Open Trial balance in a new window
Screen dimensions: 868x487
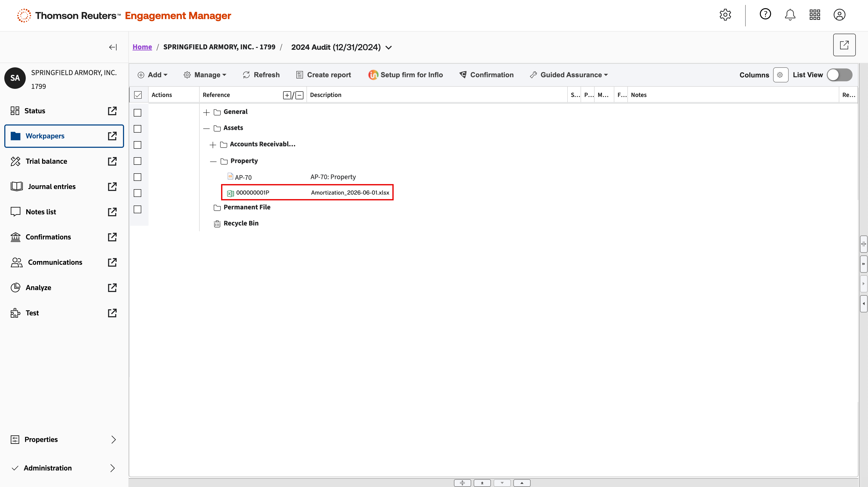[x=112, y=161]
